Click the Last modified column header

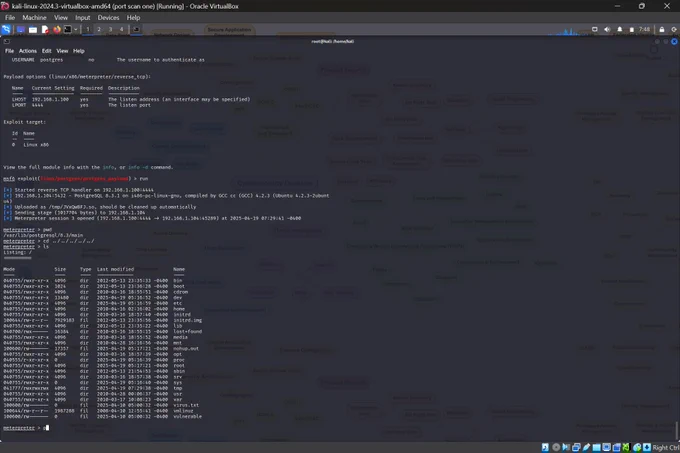tap(115, 269)
